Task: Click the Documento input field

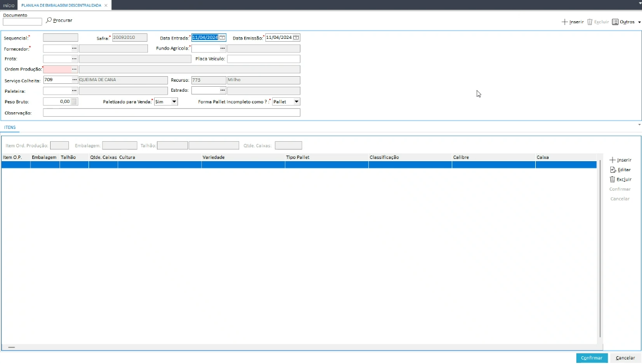Action: coord(22,22)
